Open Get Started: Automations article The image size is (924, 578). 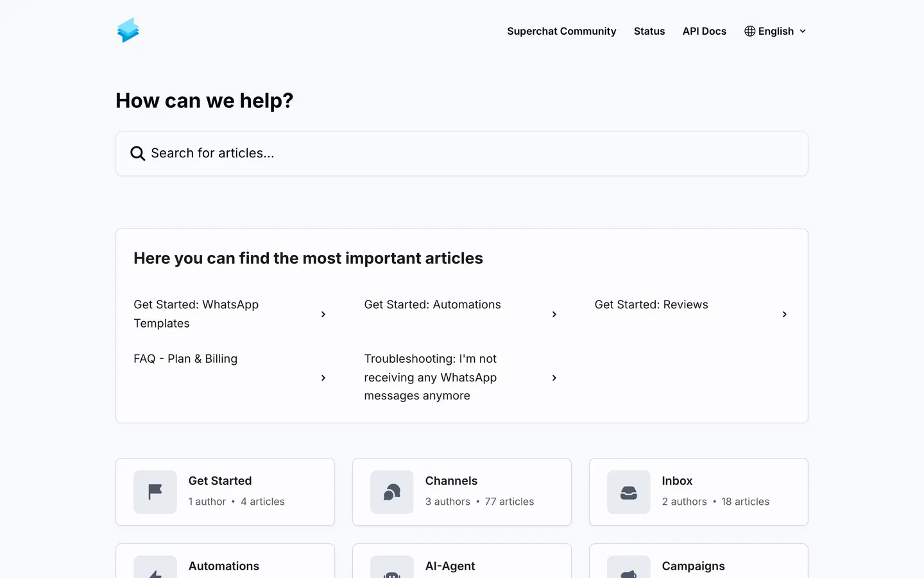(432, 304)
